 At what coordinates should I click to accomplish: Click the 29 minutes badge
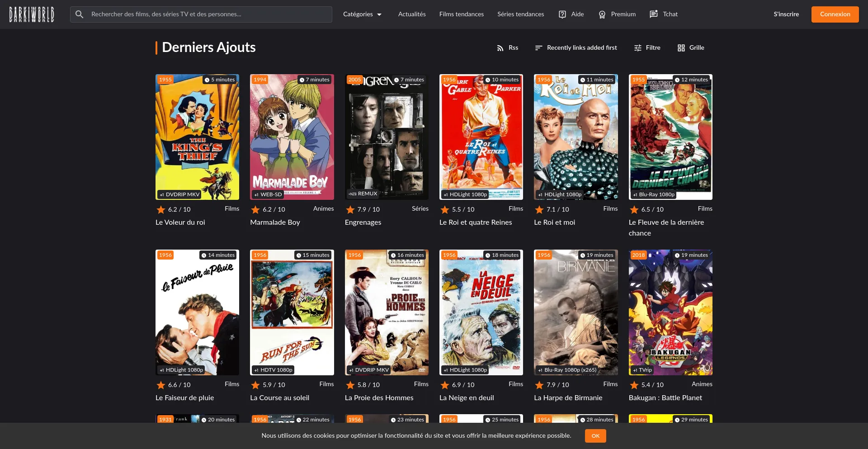tap(691, 420)
